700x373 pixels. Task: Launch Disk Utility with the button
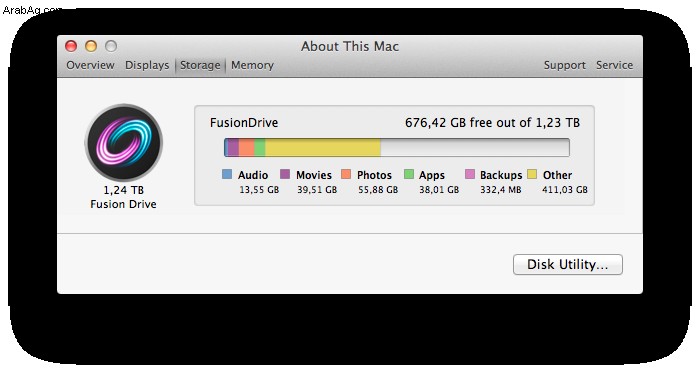coord(567,265)
